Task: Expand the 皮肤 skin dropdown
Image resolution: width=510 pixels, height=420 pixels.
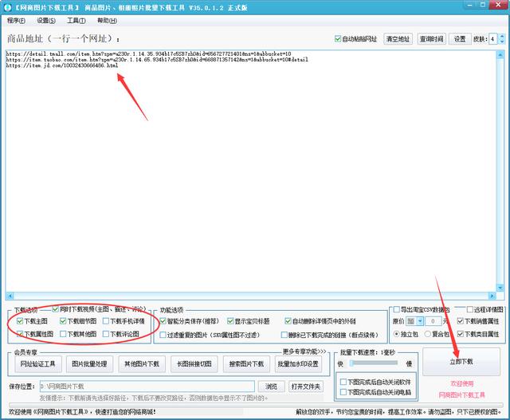Action: pyautogui.click(x=500, y=38)
